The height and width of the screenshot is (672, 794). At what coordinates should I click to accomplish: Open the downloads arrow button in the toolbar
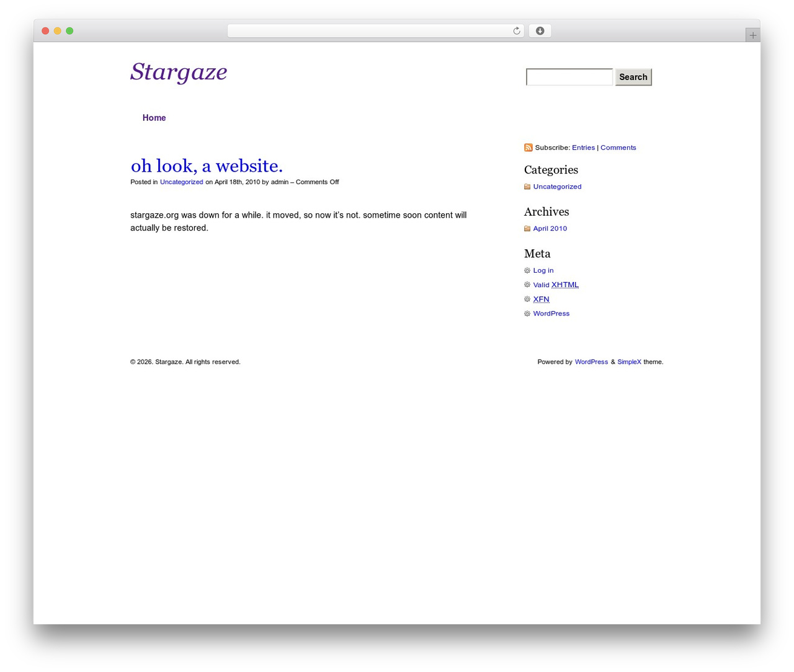tap(540, 31)
